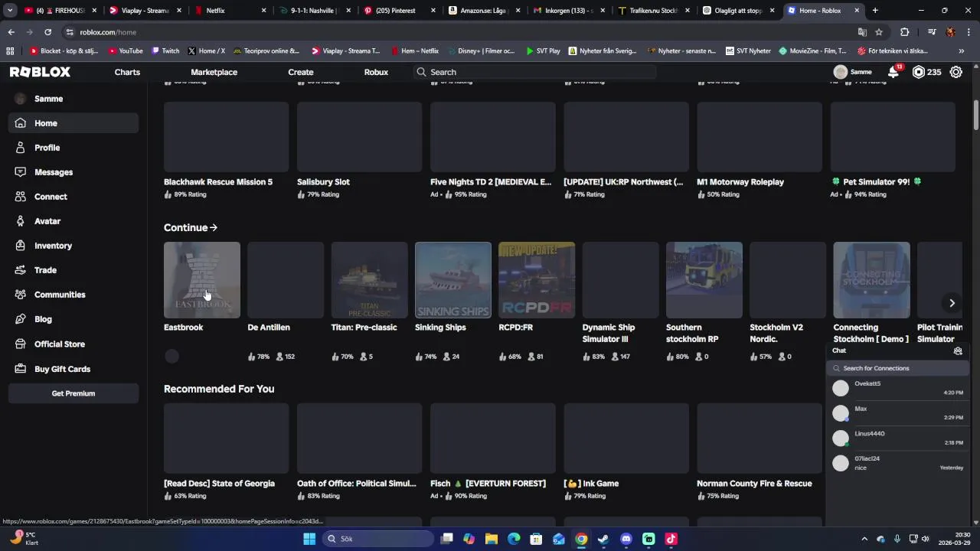The height and width of the screenshot is (551, 980).
Task: Expand the bookmarks bar overflow chevron
Action: click(x=962, y=51)
